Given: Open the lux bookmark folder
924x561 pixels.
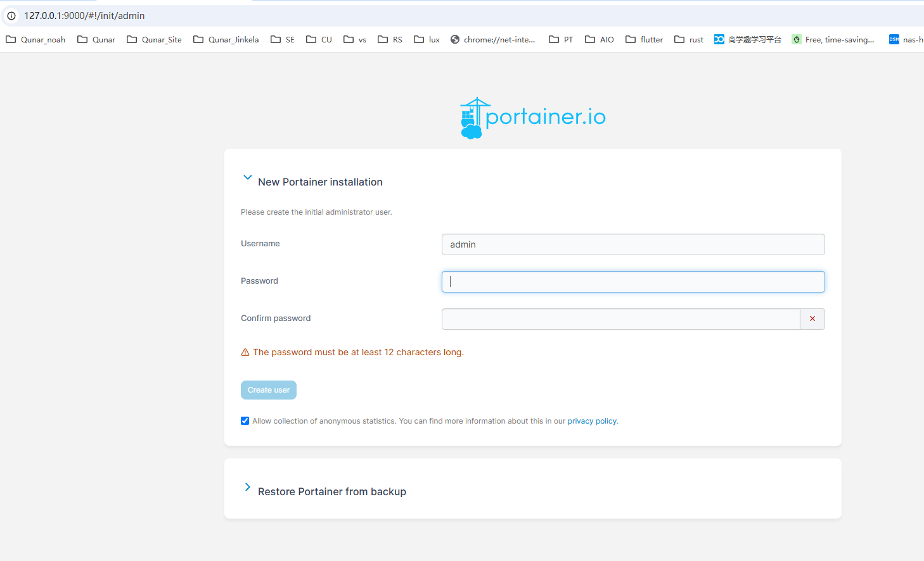Looking at the screenshot, I should coord(427,39).
